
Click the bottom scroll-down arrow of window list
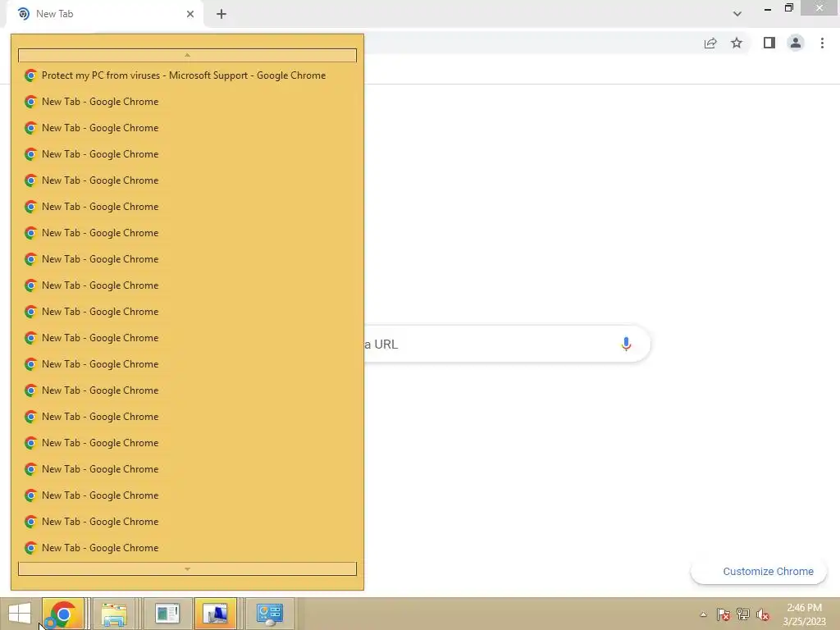point(187,569)
